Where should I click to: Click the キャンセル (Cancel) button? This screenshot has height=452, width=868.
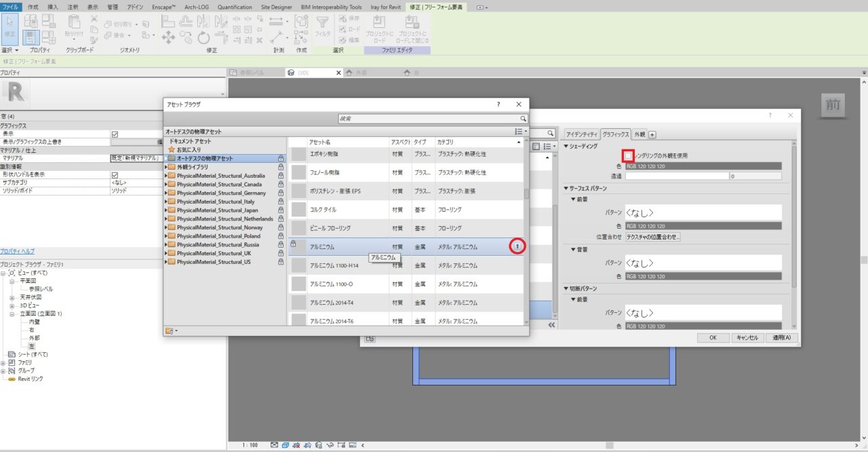tap(747, 337)
